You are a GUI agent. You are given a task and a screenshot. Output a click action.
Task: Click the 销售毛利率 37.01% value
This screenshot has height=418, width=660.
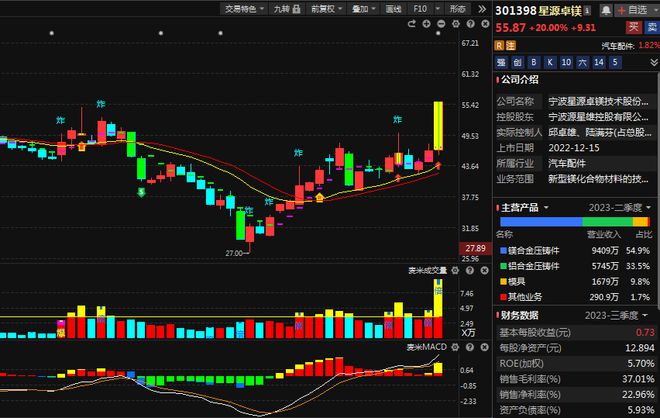pyautogui.click(x=638, y=379)
